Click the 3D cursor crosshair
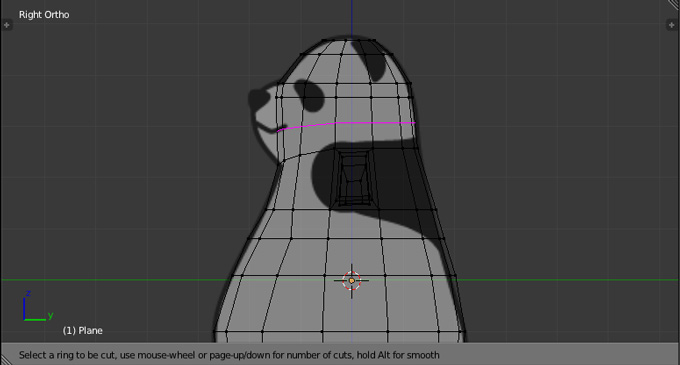 (352, 281)
